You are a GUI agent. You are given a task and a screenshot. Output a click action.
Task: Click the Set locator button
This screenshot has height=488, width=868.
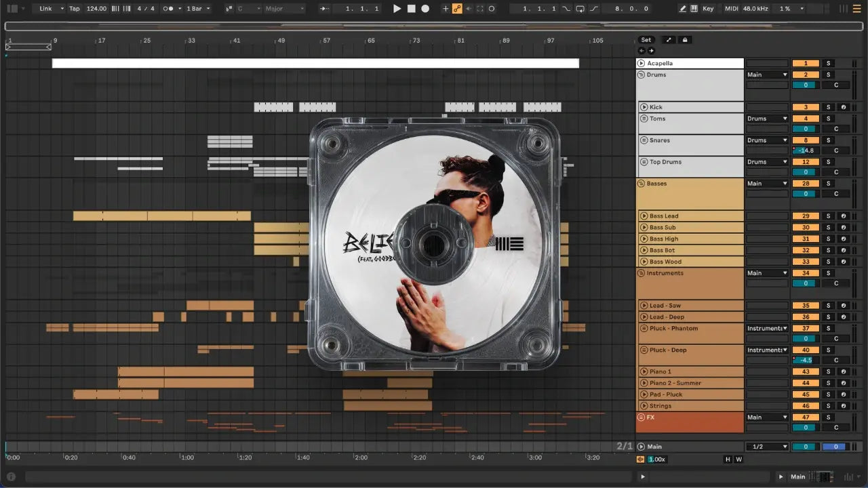pos(646,40)
